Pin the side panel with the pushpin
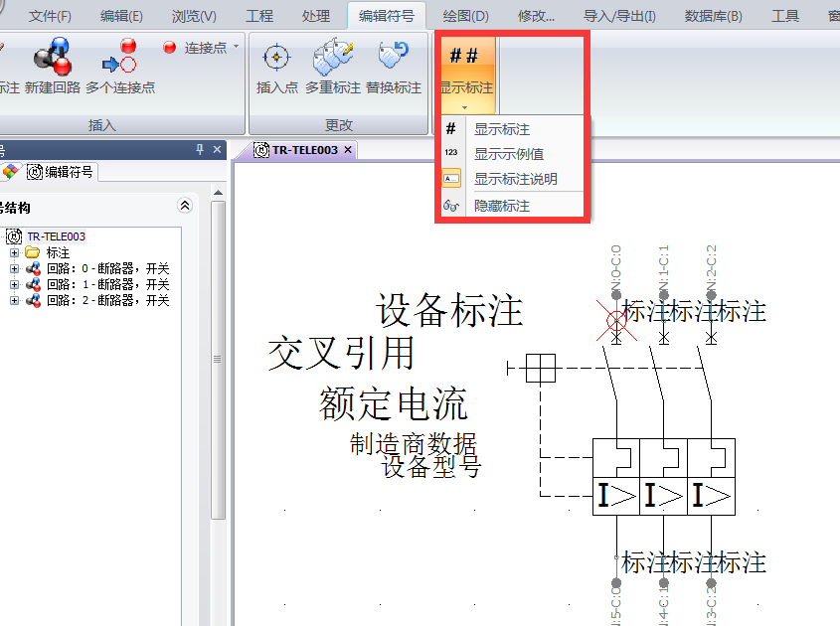The image size is (840, 626). (200, 149)
